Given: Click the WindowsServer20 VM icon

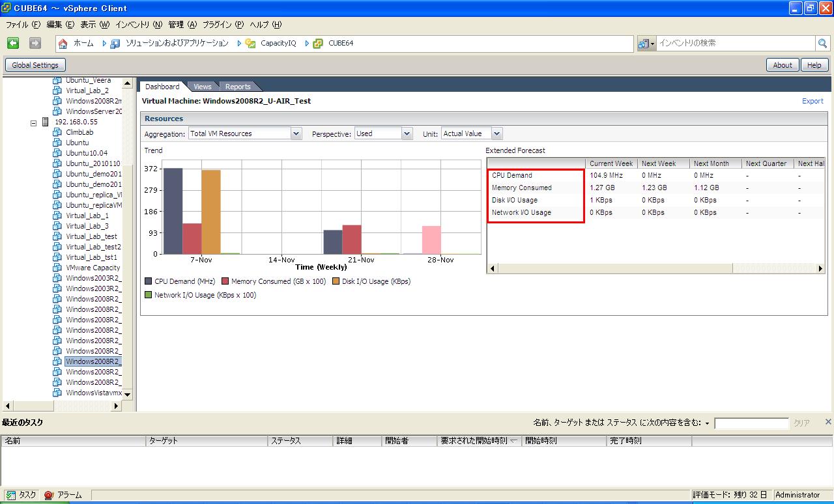Looking at the screenshot, I should 57,111.
